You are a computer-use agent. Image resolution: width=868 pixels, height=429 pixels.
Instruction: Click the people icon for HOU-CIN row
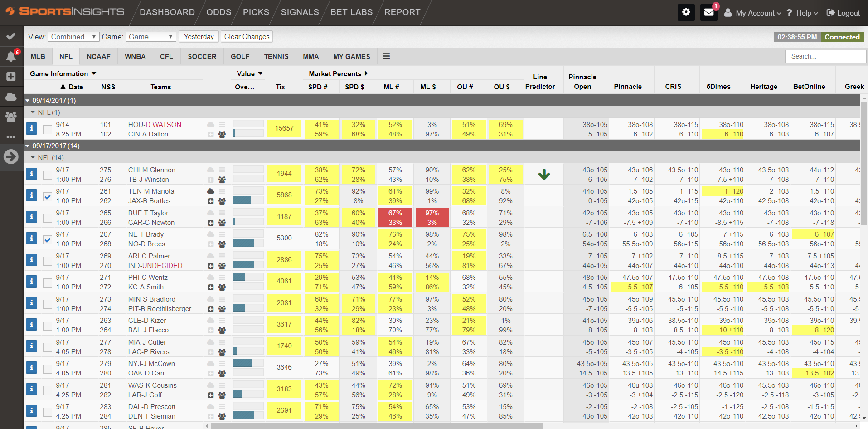click(222, 134)
